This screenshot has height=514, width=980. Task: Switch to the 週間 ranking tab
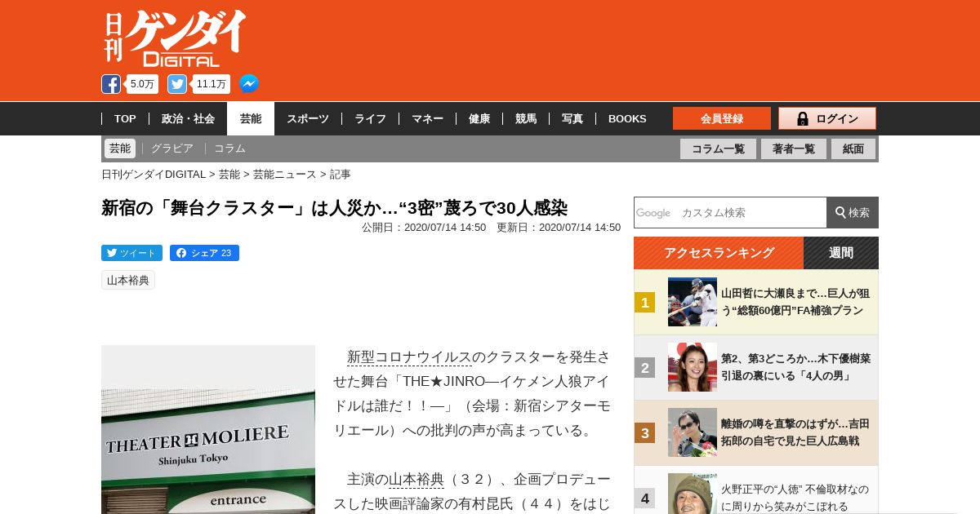coord(841,253)
